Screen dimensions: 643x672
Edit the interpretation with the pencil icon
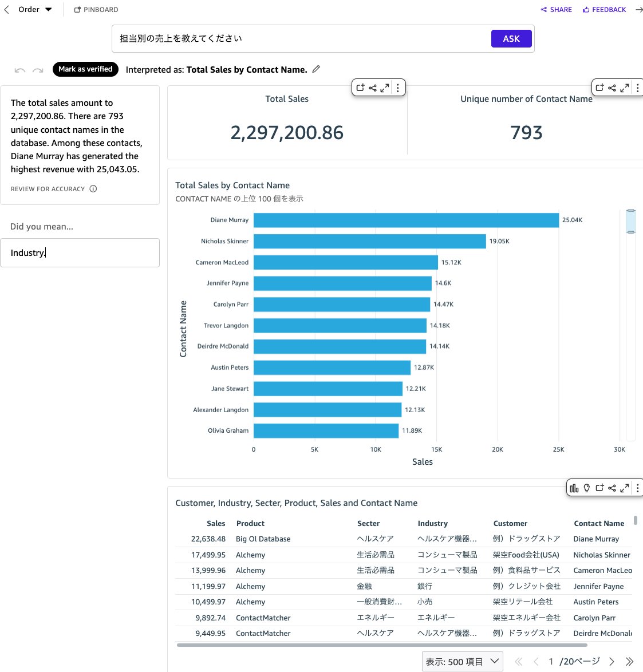click(315, 69)
